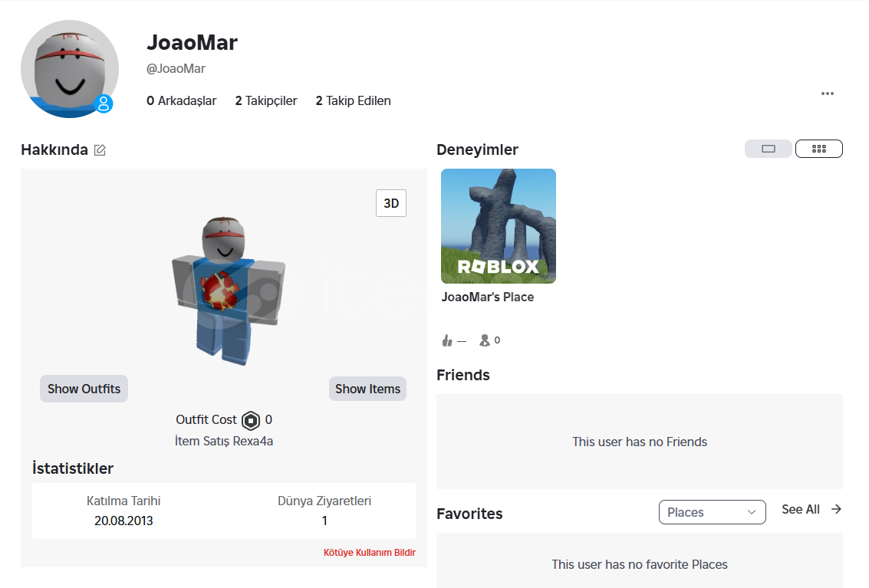Image resolution: width=869 pixels, height=588 pixels.
Task: Click This user has no favorite Places text
Action: click(x=640, y=564)
